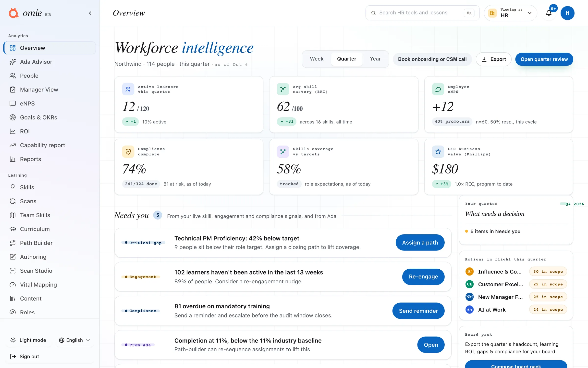Open Vital Mapping
Viewport: 588px width, 368px height.
pos(49,285)
